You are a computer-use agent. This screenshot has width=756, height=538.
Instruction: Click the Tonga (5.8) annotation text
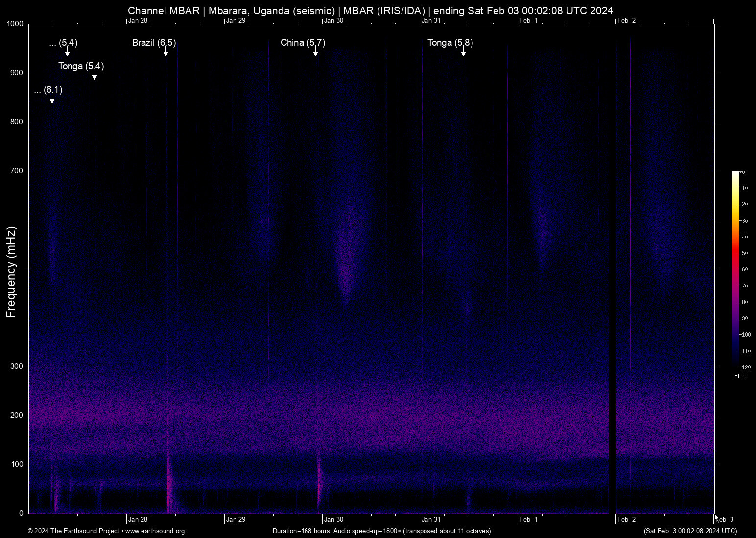(x=450, y=43)
